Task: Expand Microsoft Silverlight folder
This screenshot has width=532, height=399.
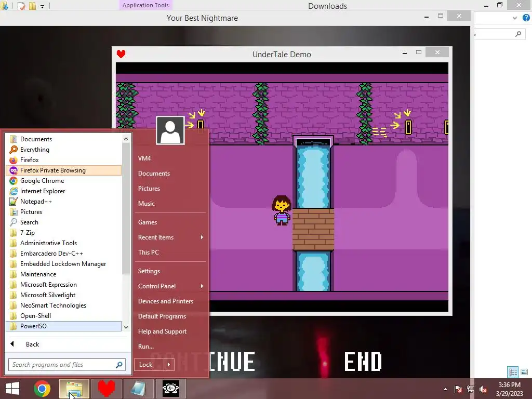Action: click(64, 295)
